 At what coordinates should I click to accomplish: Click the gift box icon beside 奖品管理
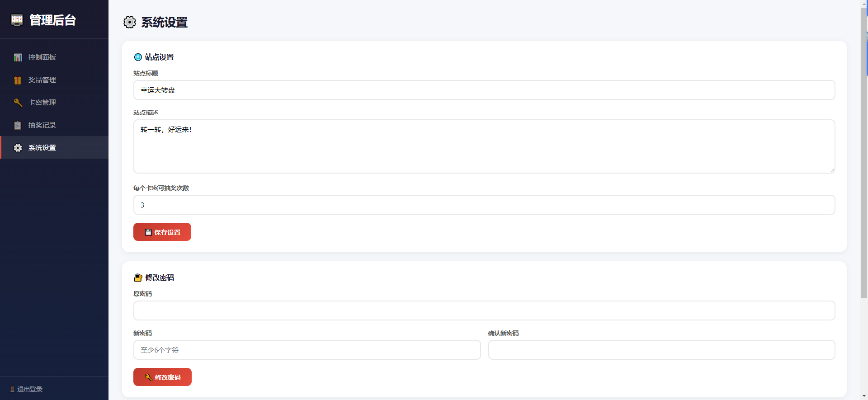[18, 80]
